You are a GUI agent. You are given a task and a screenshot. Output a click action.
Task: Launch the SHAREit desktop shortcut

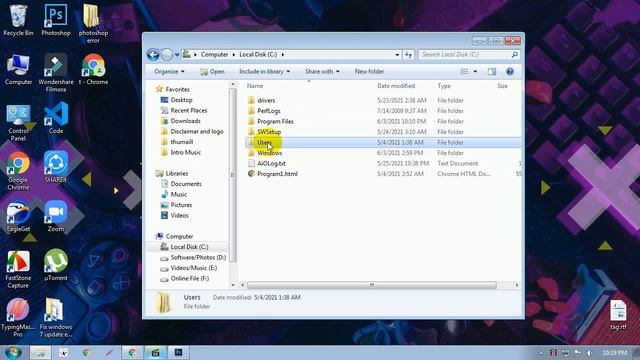tap(56, 167)
